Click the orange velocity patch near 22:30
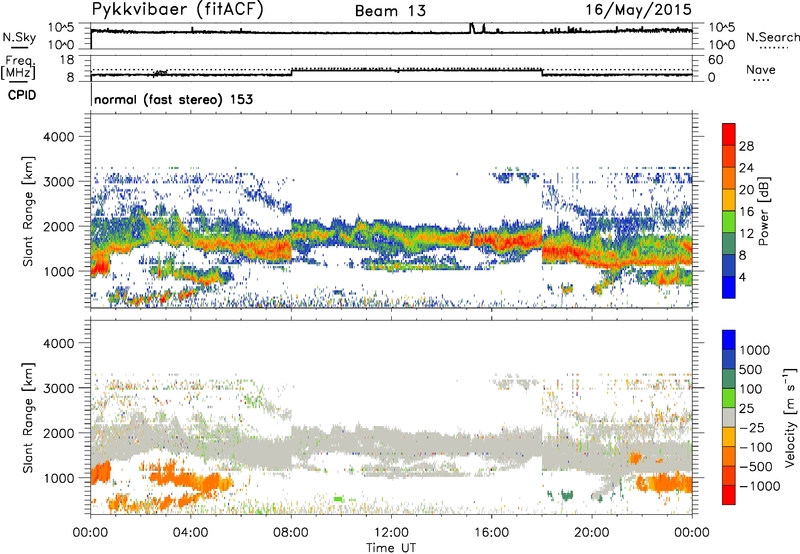 point(666,482)
